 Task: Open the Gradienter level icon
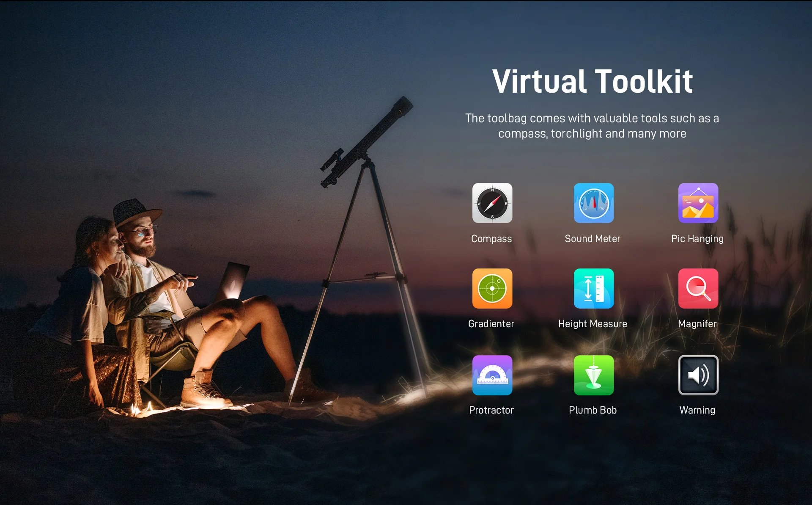(x=492, y=289)
